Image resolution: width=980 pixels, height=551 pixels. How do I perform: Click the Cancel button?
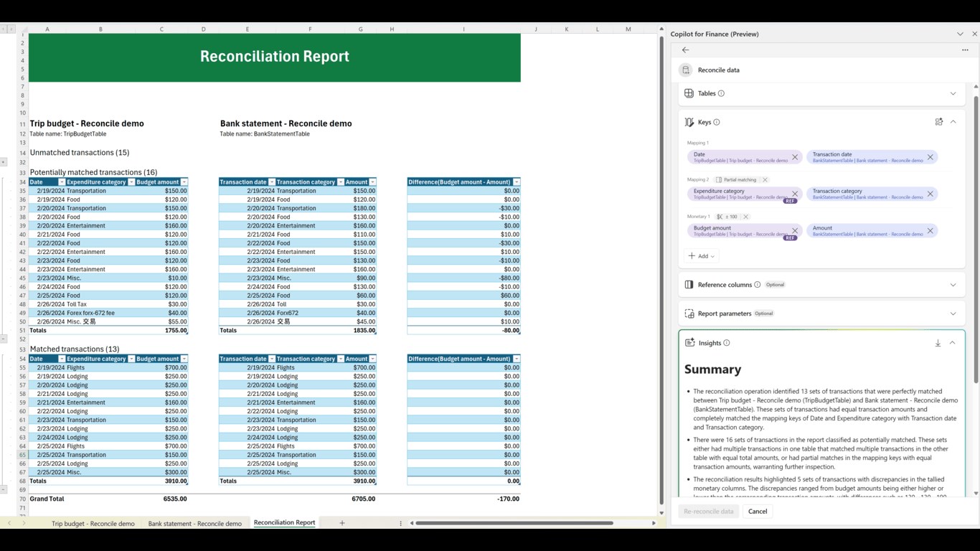758,512
